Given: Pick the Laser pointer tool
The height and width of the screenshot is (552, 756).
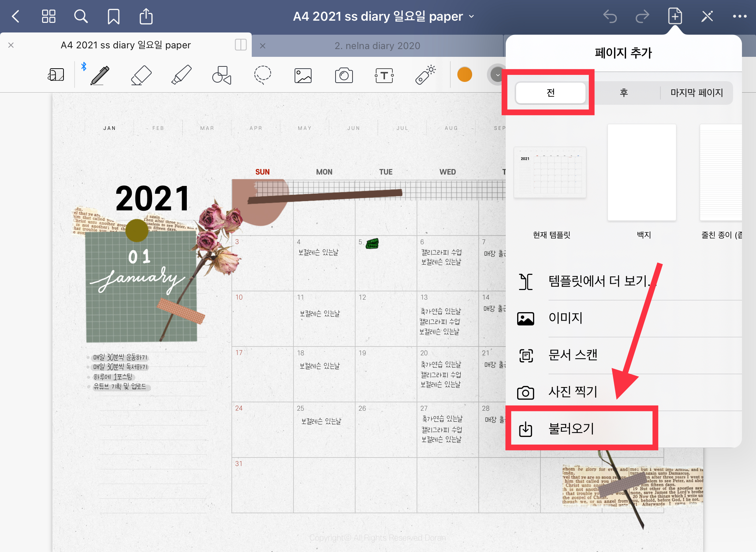Looking at the screenshot, I should pyautogui.click(x=425, y=75).
